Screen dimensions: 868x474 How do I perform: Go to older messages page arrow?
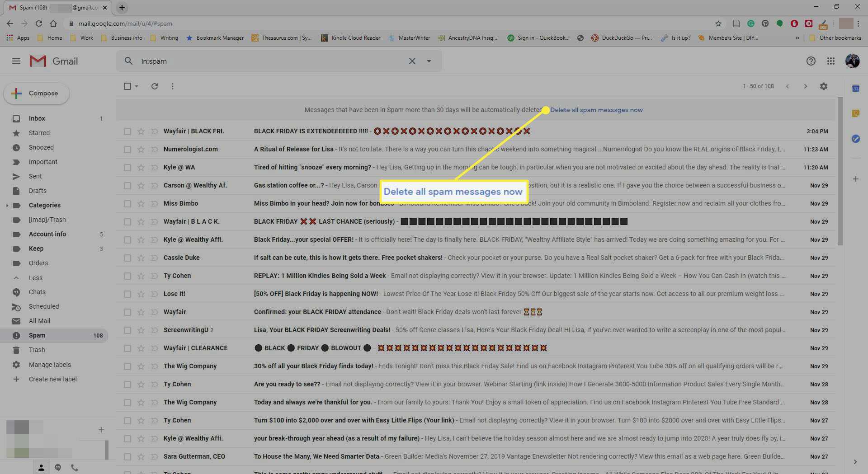[805, 86]
